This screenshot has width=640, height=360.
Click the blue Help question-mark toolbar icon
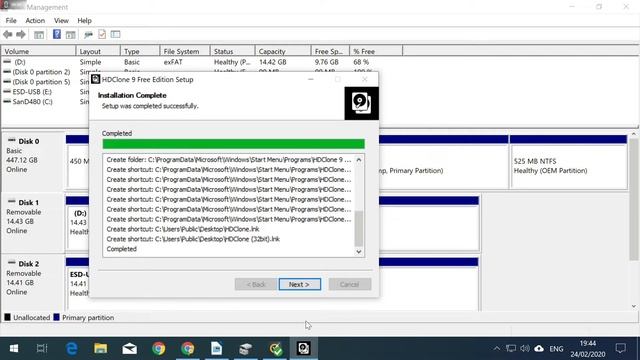point(57,34)
